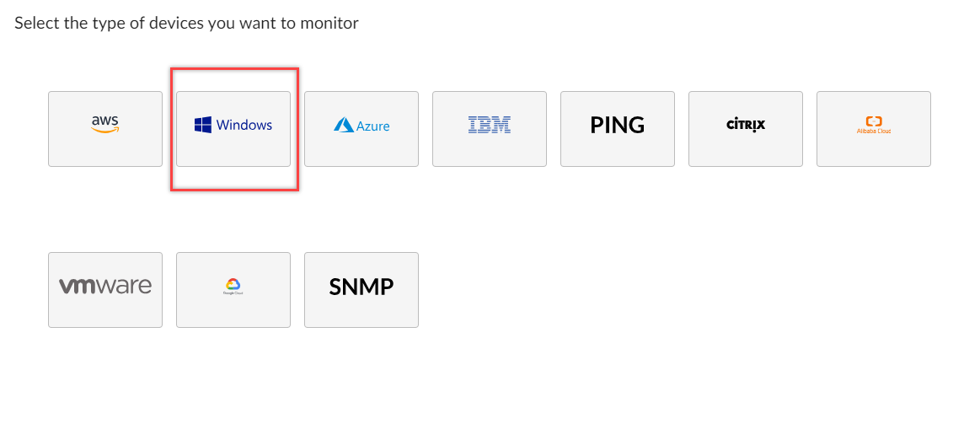Pick the IBM device tile
This screenshot has height=440, width=980.
click(490, 129)
